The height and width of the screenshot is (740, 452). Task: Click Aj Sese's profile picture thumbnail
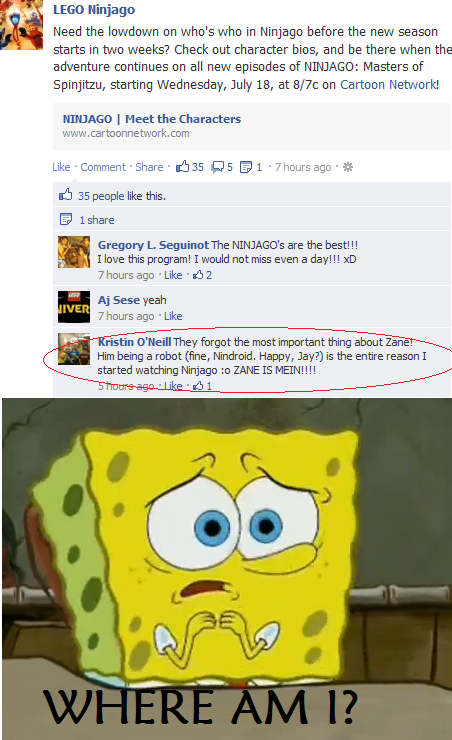(x=74, y=307)
